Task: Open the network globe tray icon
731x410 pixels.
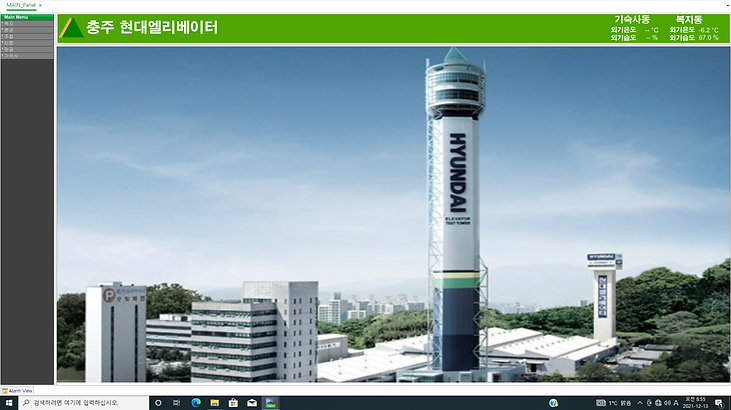Action: pos(658,403)
